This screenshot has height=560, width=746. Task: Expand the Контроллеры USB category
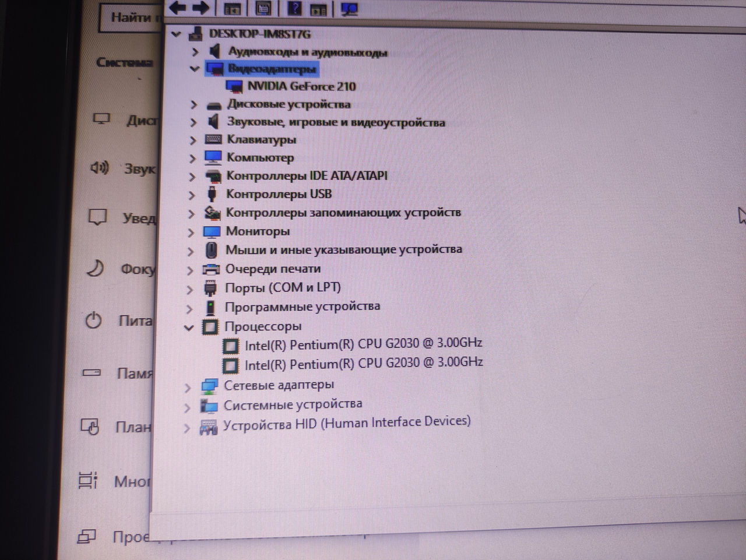pyautogui.click(x=192, y=195)
